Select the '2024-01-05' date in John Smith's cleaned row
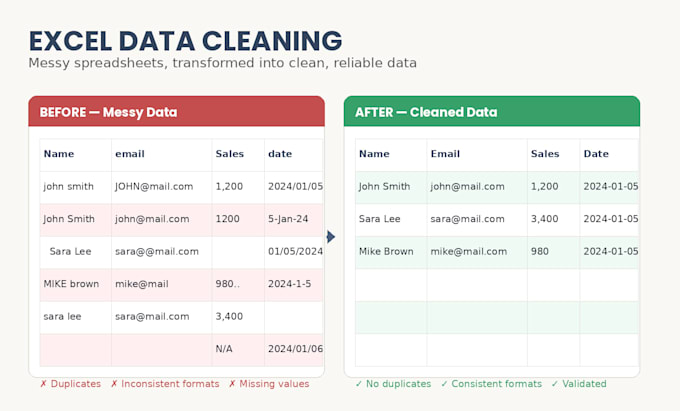The image size is (680, 411). click(x=611, y=186)
